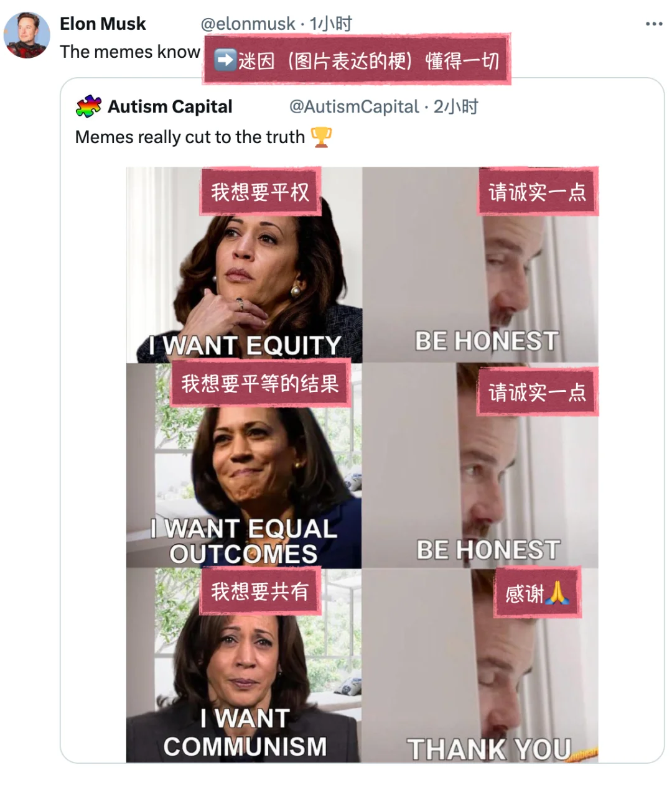Click "The memes know" tweet text
Viewport: 672px width, 793px height.
tap(130, 52)
